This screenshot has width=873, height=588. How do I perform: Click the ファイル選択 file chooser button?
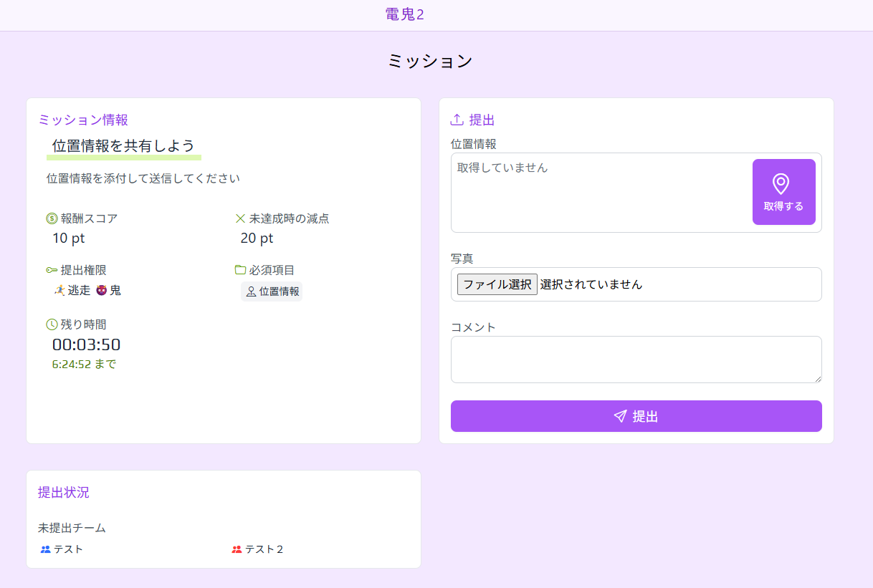[x=497, y=284]
